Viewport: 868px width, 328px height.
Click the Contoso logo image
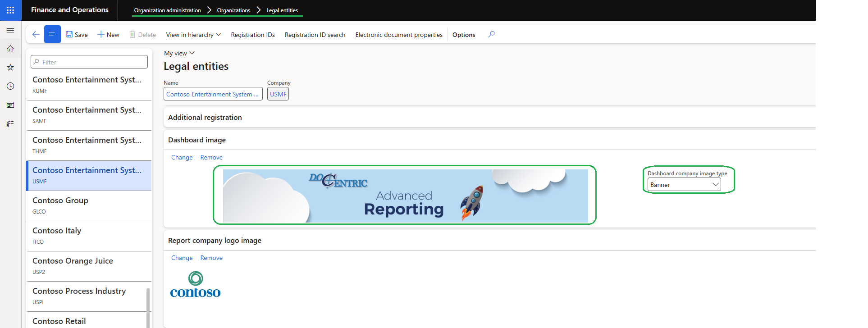coord(195,285)
